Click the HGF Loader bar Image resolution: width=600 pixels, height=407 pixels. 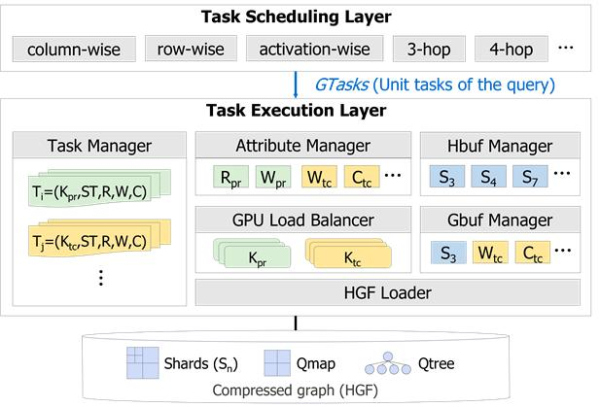[387, 292]
